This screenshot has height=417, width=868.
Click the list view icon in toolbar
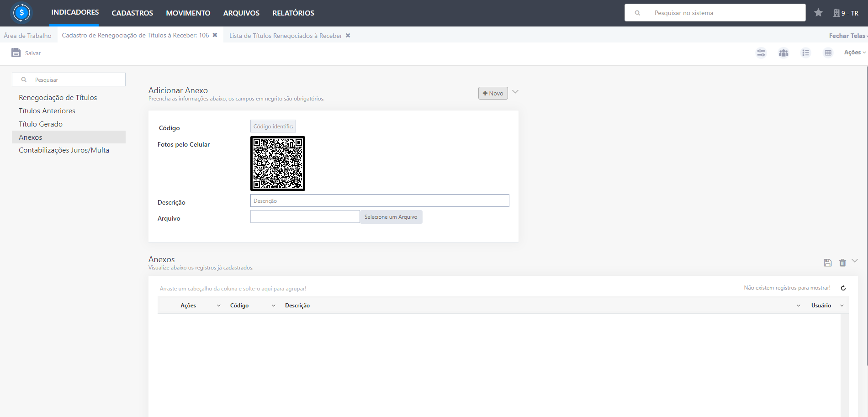pos(805,53)
